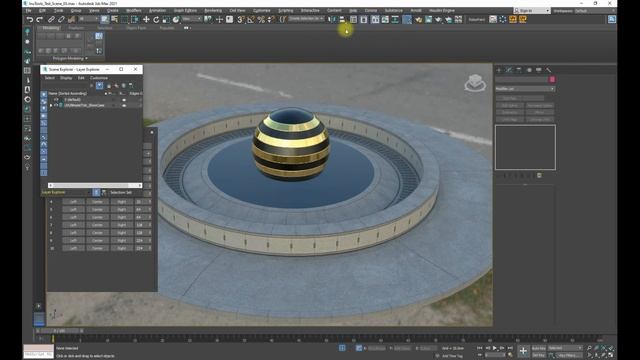The height and width of the screenshot is (360, 640).
Task: Open the Rendering menu
Action: (x=213, y=11)
